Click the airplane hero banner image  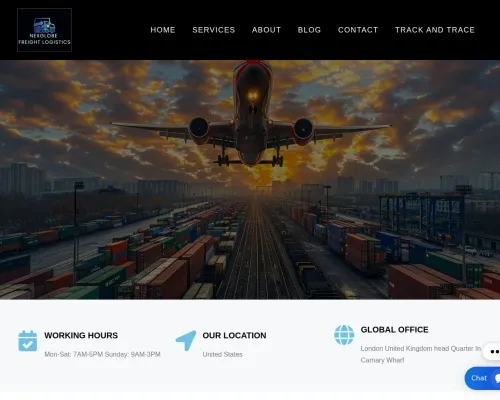pos(250,180)
